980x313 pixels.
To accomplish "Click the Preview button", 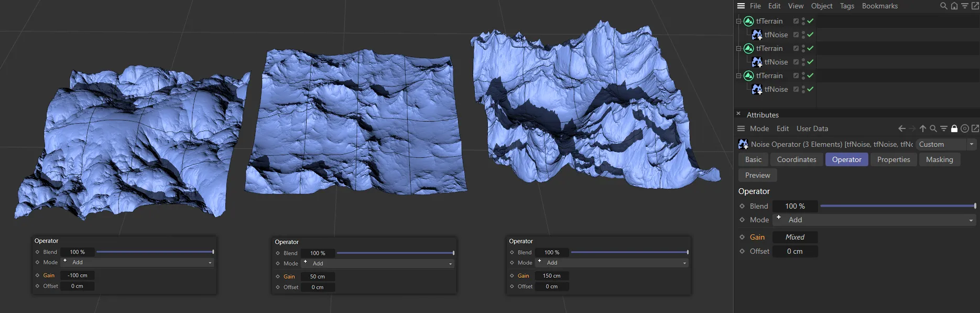I will (x=757, y=175).
